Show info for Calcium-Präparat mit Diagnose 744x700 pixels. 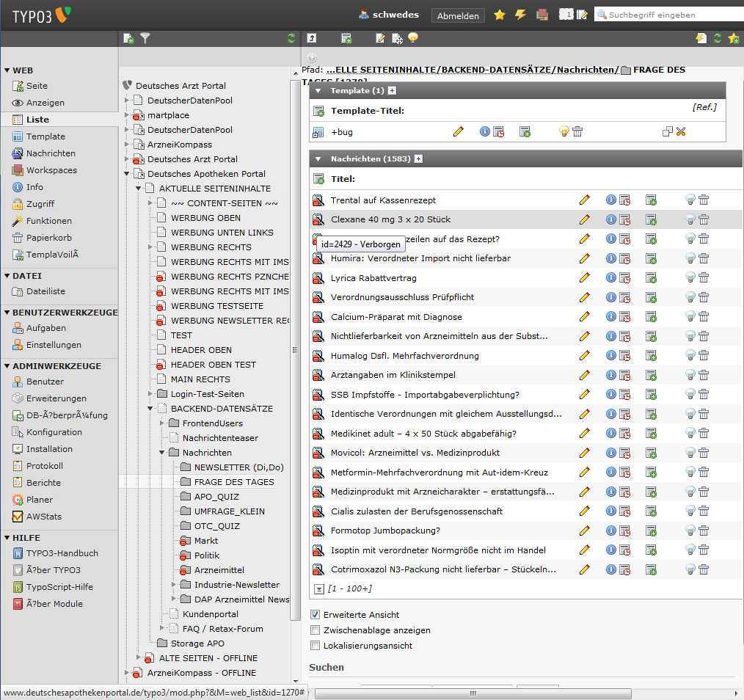610,316
